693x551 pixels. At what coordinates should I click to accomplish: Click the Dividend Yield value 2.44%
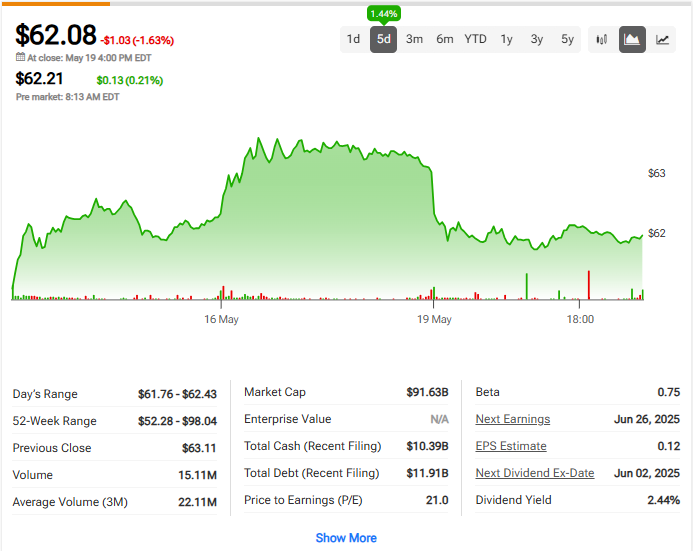[x=664, y=500]
